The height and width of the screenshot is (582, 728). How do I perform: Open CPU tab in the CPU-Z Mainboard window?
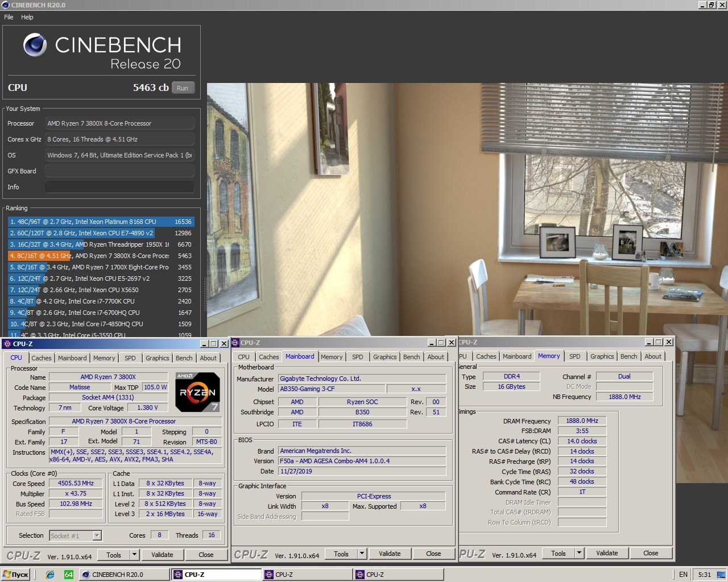(x=243, y=357)
